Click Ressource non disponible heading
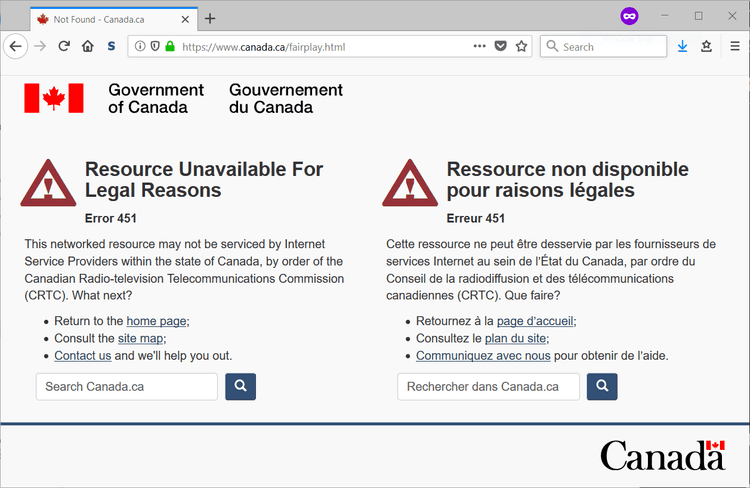 pyautogui.click(x=567, y=180)
